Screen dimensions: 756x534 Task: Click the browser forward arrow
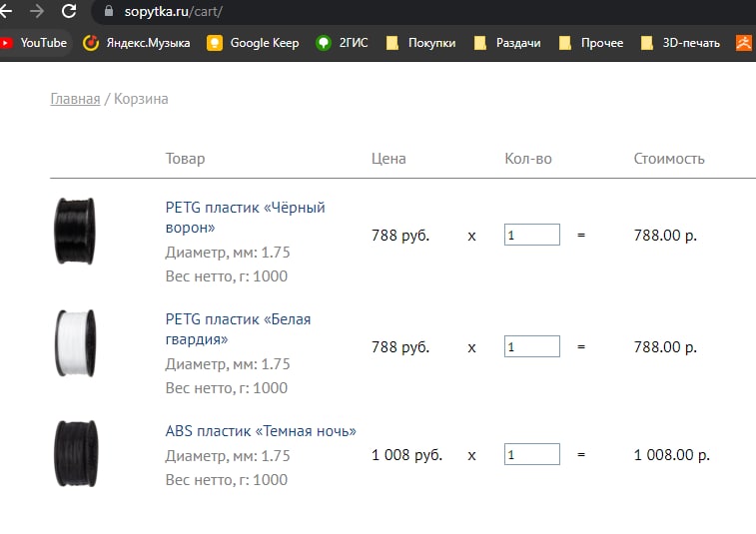(37, 11)
